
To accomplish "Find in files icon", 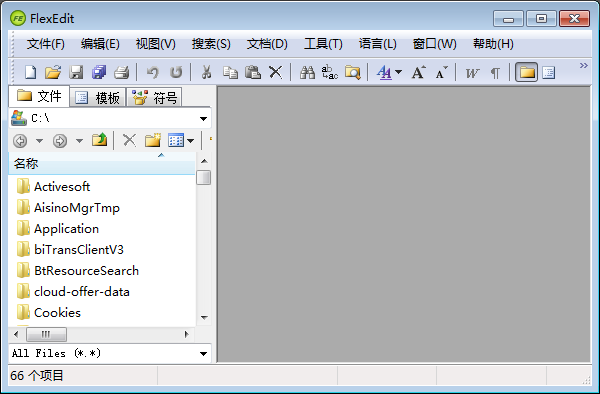I will pyautogui.click(x=352, y=72).
